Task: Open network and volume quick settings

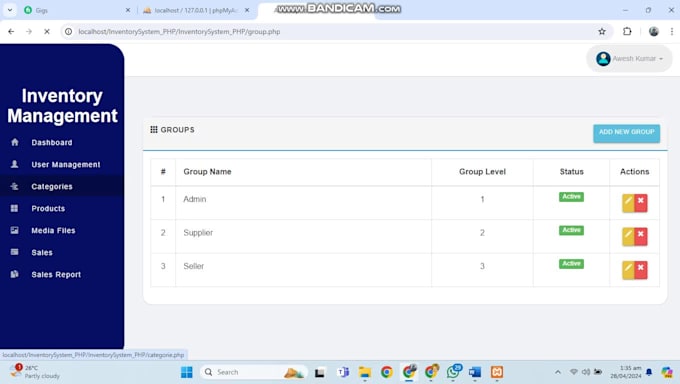Action: pos(585,372)
